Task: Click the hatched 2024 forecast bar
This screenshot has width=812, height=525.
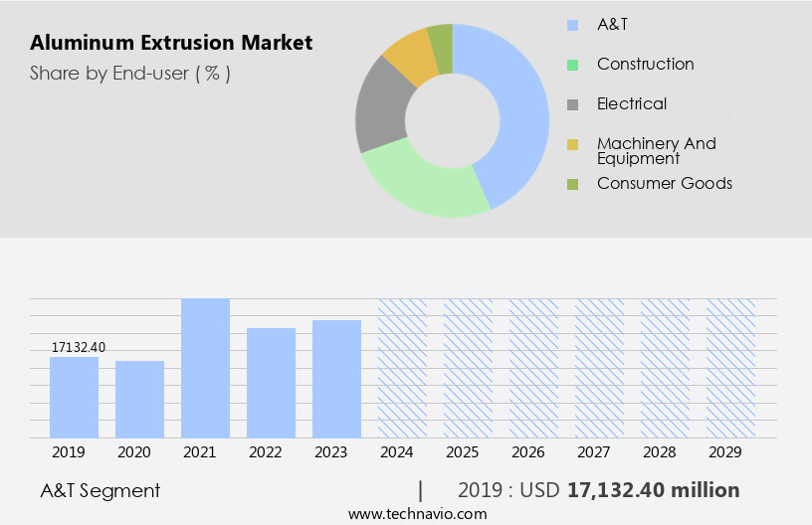Action: click(x=402, y=368)
